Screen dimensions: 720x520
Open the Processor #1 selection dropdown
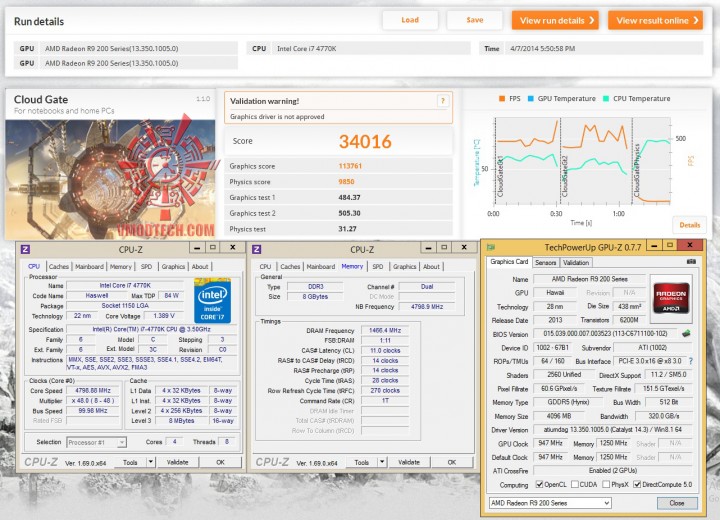[x=96, y=442]
